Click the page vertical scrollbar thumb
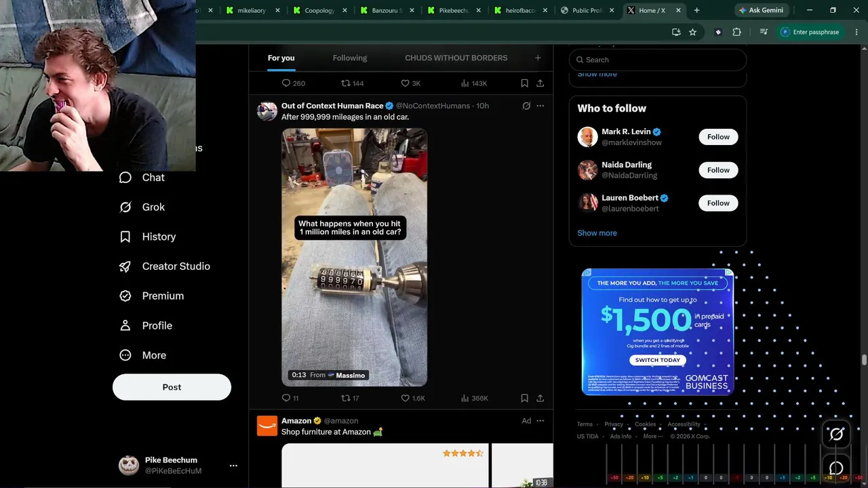868x488 pixels. coord(864,360)
